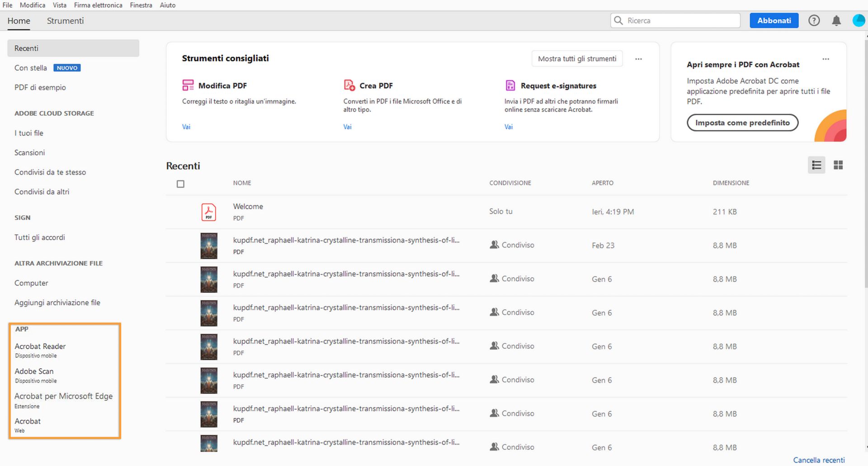Sort by the DIMENSIONE column header
Screen dimensions: 868x466
point(731,183)
